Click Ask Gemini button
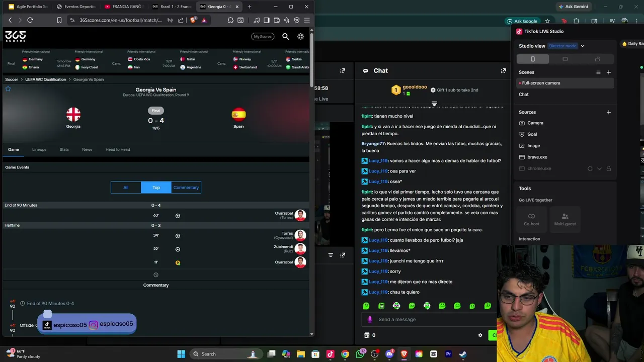The width and height of the screenshot is (644, 362). click(573, 7)
